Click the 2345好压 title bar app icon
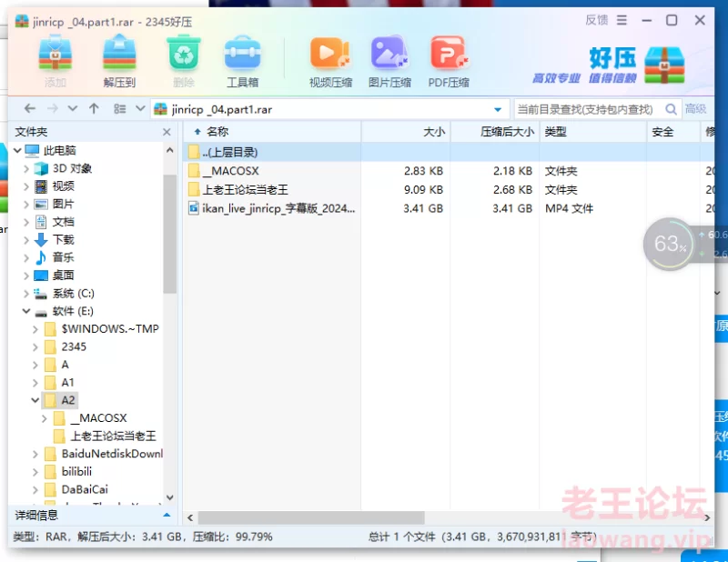 point(22,21)
